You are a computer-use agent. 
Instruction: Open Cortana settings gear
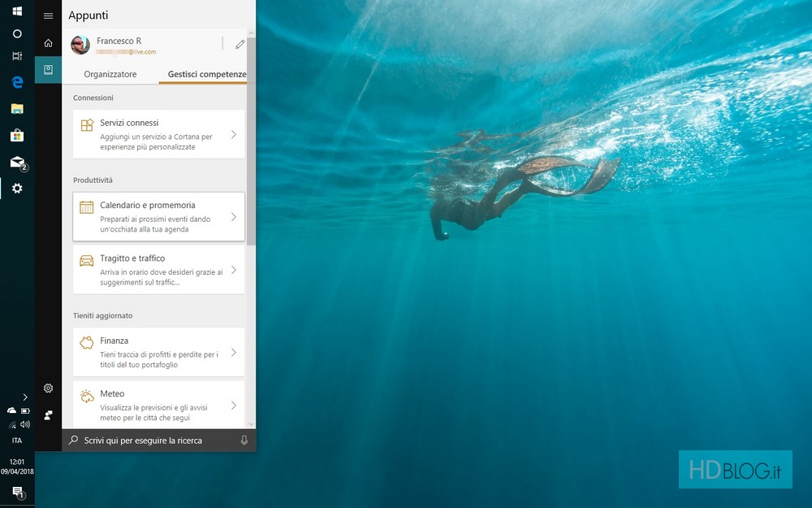pyautogui.click(x=48, y=388)
